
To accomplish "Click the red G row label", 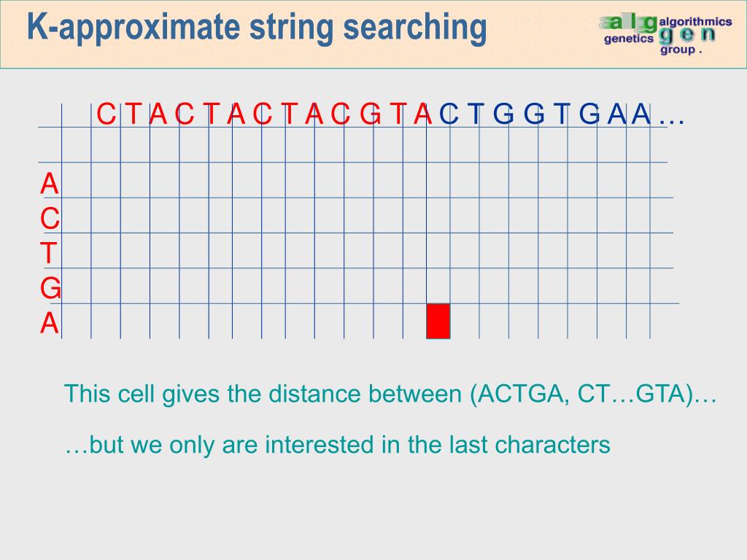I will (50, 288).
